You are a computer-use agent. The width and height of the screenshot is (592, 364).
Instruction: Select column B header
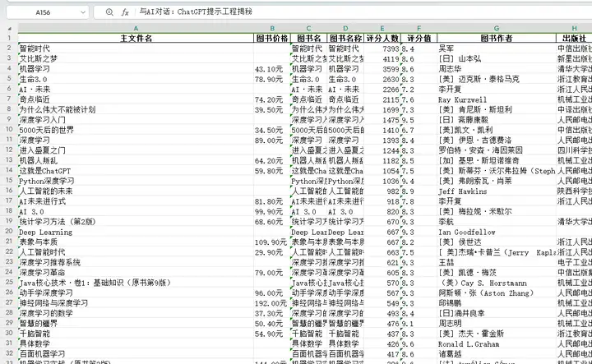tap(272, 28)
